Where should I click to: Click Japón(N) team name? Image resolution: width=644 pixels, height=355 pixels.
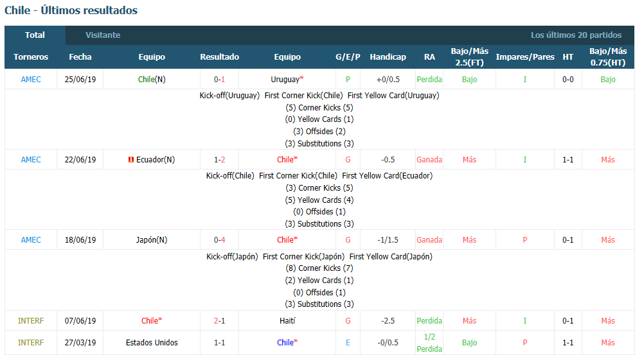coord(152,240)
